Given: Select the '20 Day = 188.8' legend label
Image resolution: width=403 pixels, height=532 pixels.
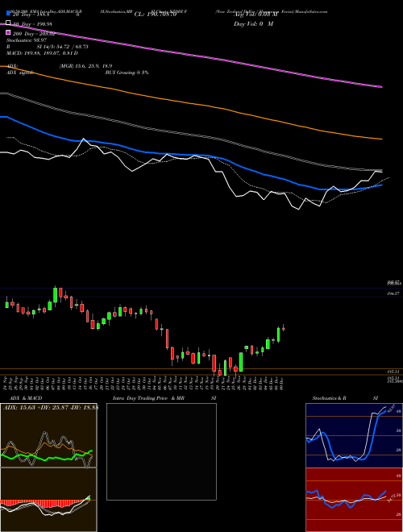Looking at the screenshot, I should [32, 15].
